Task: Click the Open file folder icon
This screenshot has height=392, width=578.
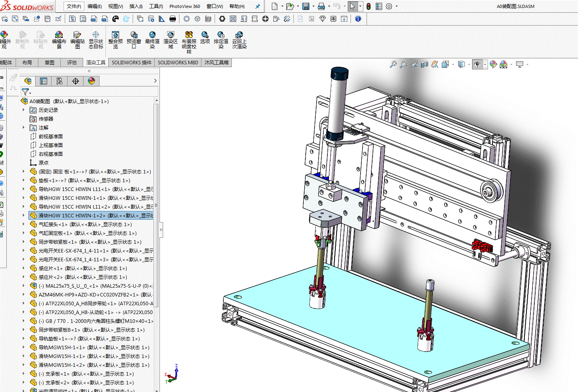Action: coord(290,6)
